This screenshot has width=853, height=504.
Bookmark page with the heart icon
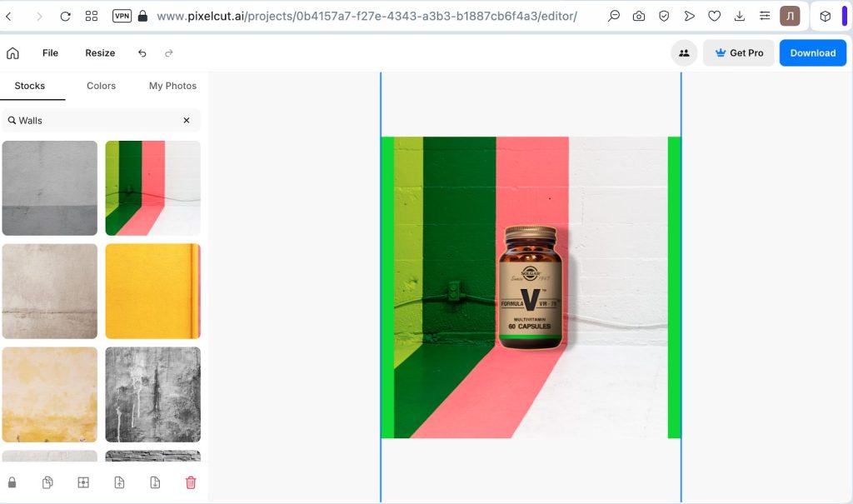coord(714,17)
